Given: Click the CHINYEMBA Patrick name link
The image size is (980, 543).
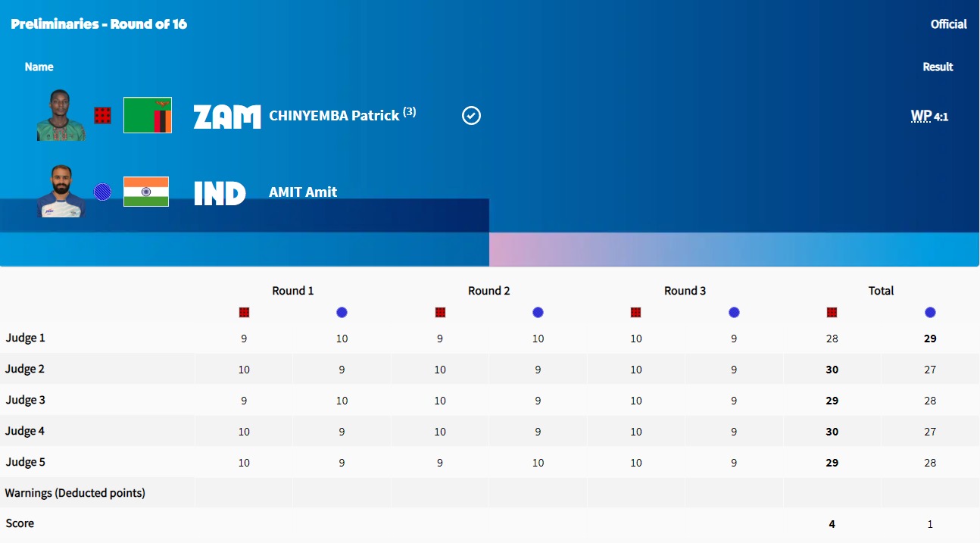Looking at the screenshot, I should tap(334, 116).
